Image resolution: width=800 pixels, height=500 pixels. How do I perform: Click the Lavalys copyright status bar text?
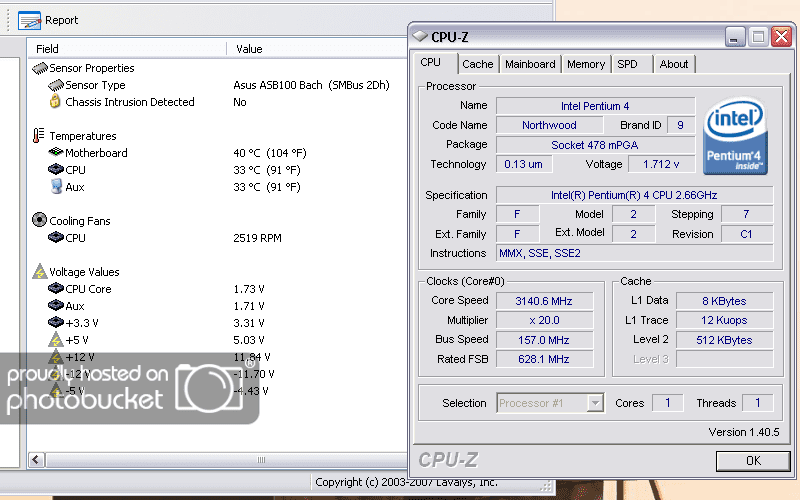[x=406, y=482]
